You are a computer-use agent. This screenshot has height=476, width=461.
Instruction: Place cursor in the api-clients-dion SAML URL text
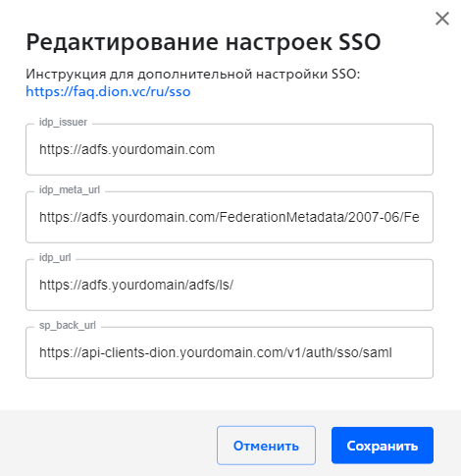pyautogui.click(x=216, y=352)
